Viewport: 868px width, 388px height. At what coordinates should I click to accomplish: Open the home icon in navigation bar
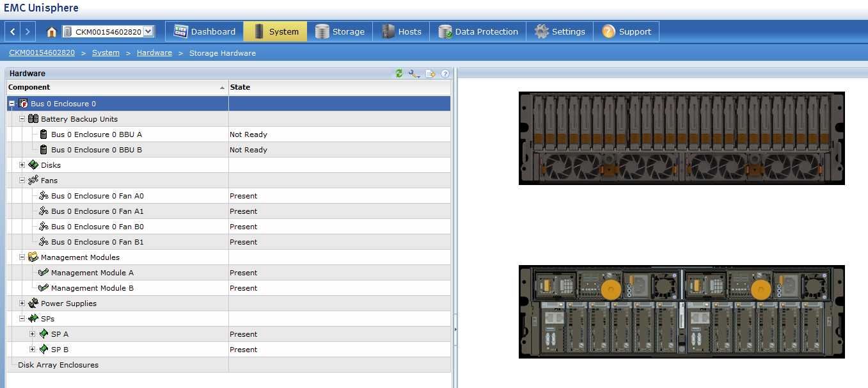pos(52,32)
